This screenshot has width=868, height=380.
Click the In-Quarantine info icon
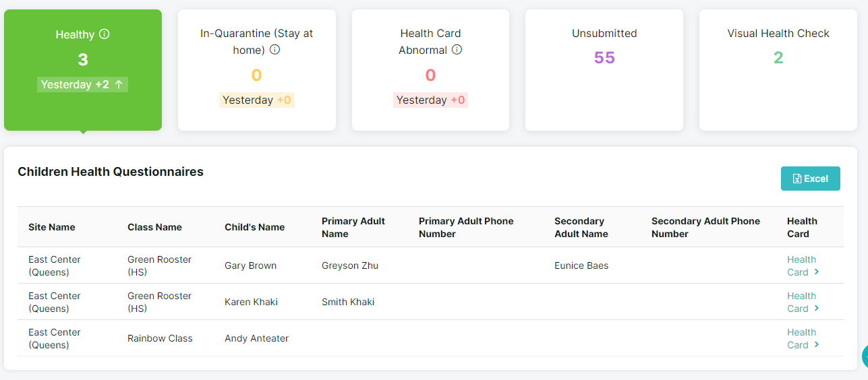point(274,50)
